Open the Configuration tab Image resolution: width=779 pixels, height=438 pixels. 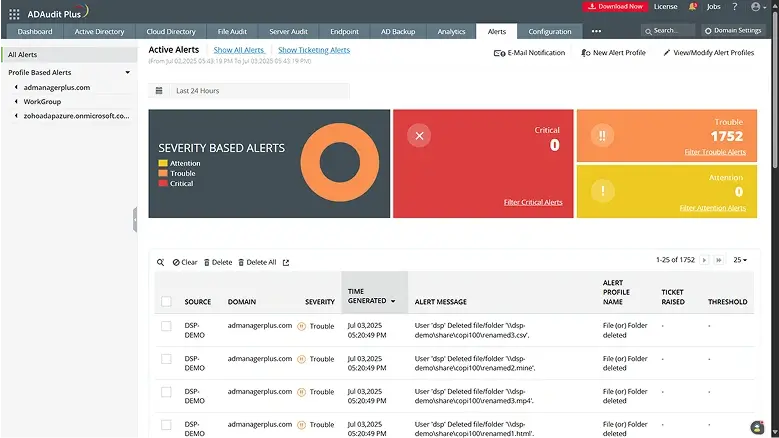pyautogui.click(x=549, y=31)
